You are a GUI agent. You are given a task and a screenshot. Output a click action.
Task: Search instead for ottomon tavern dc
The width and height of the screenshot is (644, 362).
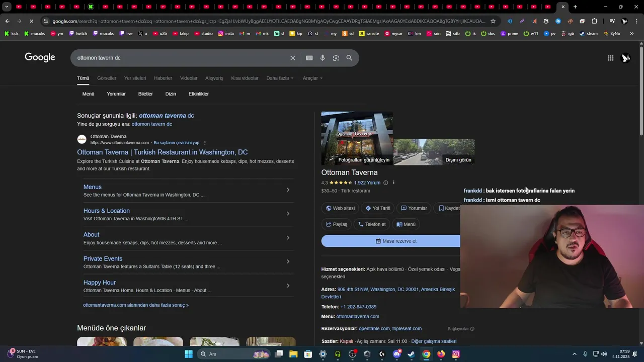click(x=151, y=124)
